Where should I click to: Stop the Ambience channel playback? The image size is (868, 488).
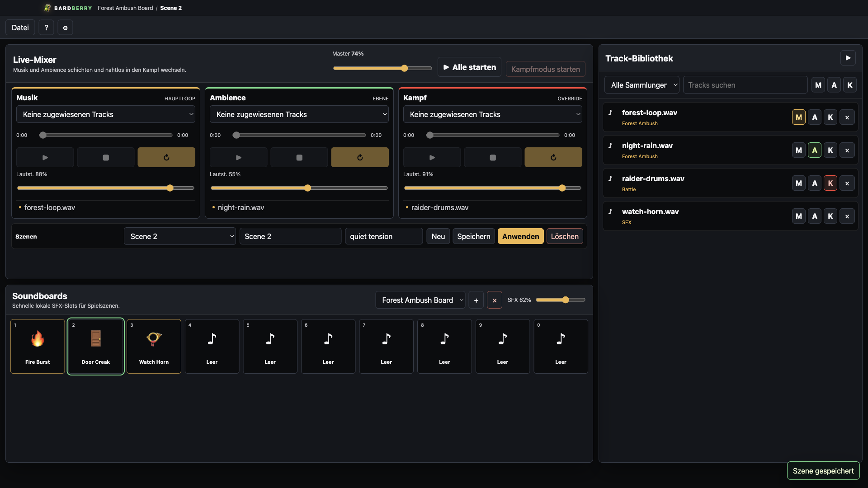click(x=299, y=157)
